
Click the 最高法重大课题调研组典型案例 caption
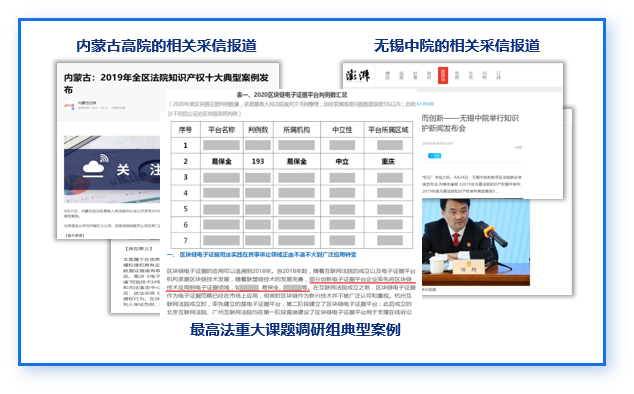pyautogui.click(x=295, y=330)
